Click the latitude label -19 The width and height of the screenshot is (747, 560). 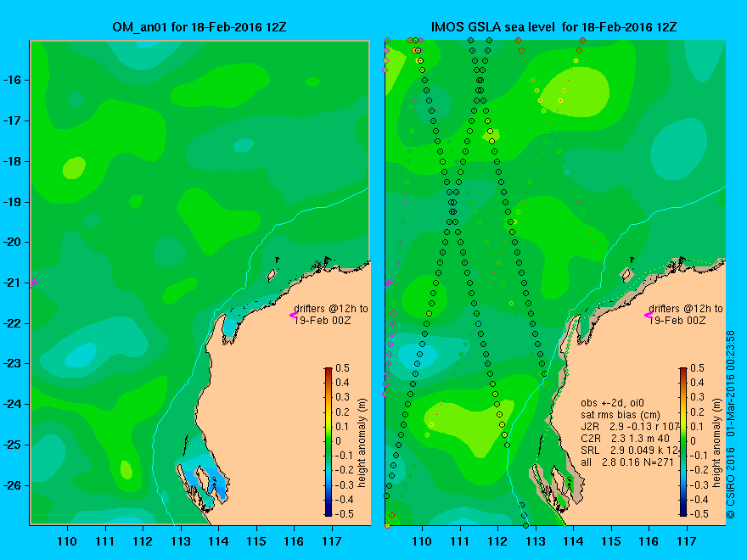tap(13, 202)
